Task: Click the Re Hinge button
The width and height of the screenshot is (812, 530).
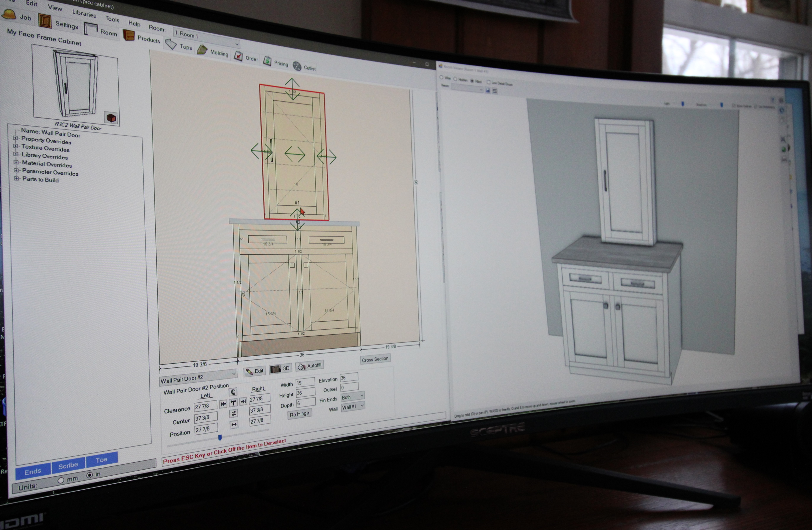Action: (x=299, y=414)
